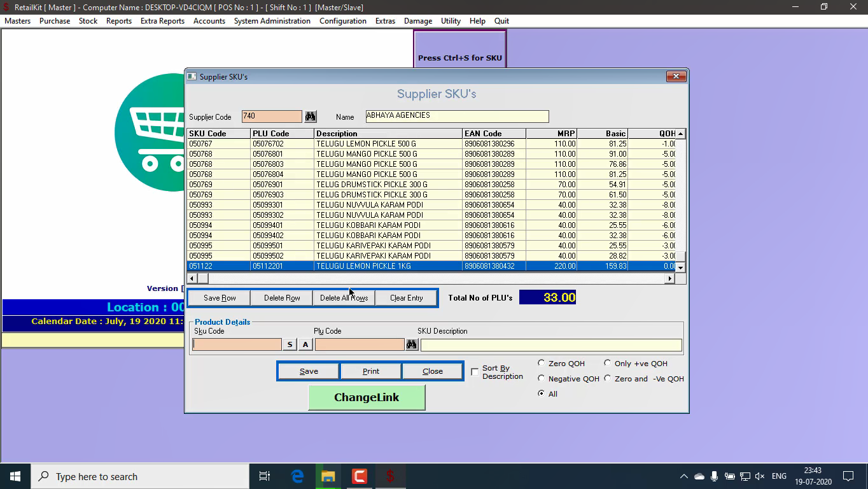
Task: Click the Description column header
Action: (388, 134)
